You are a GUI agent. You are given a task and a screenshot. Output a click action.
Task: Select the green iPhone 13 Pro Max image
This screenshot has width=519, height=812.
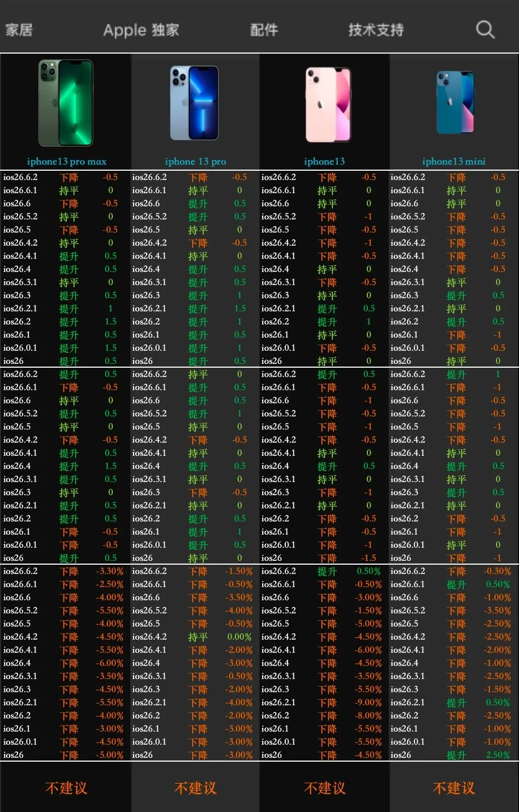pos(66,103)
